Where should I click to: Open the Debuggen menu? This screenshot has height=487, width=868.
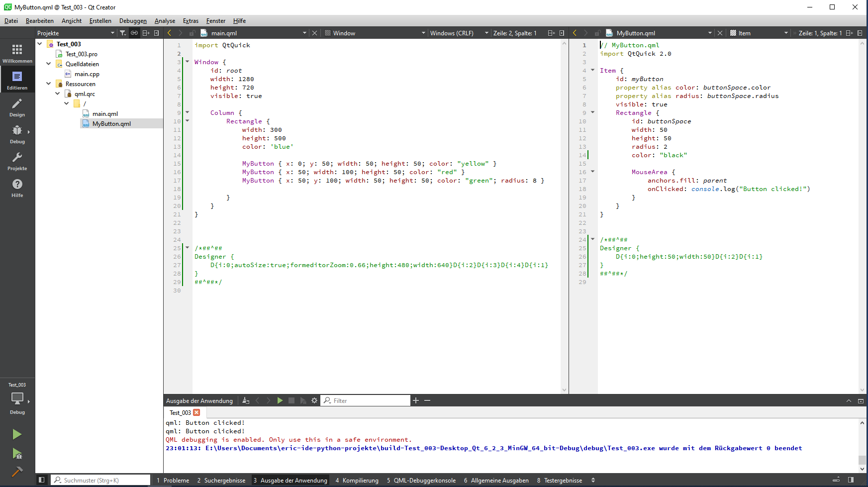click(133, 21)
